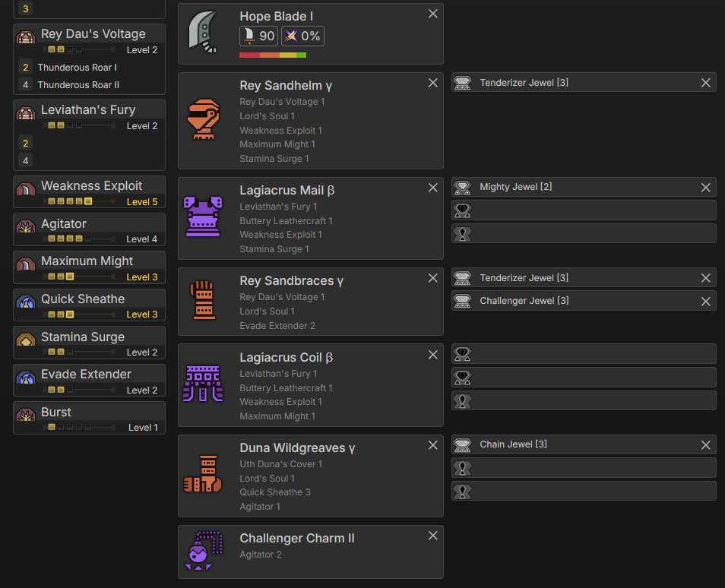Screen dimensions: 725x588
Task: Click the Stamina Surge skill icon
Action: [26, 340]
